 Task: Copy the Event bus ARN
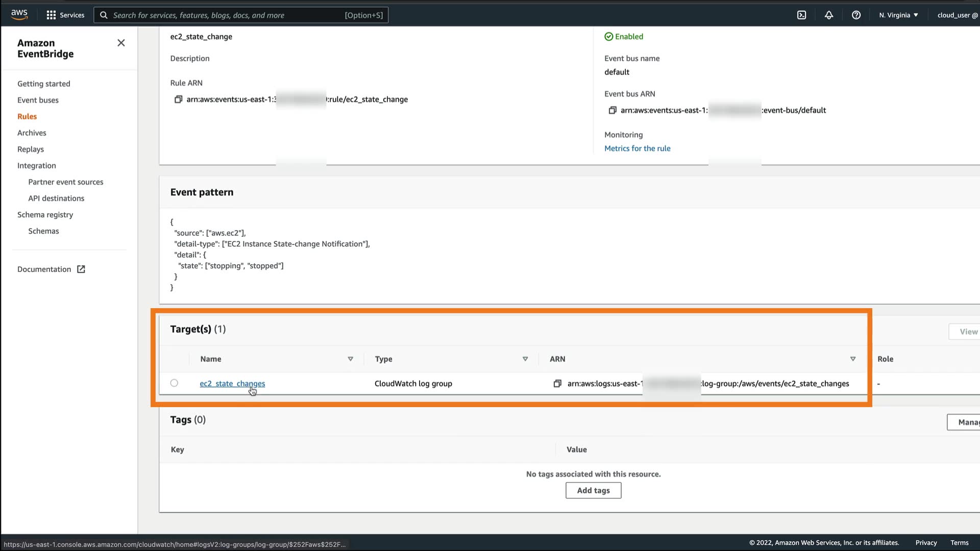(x=612, y=110)
